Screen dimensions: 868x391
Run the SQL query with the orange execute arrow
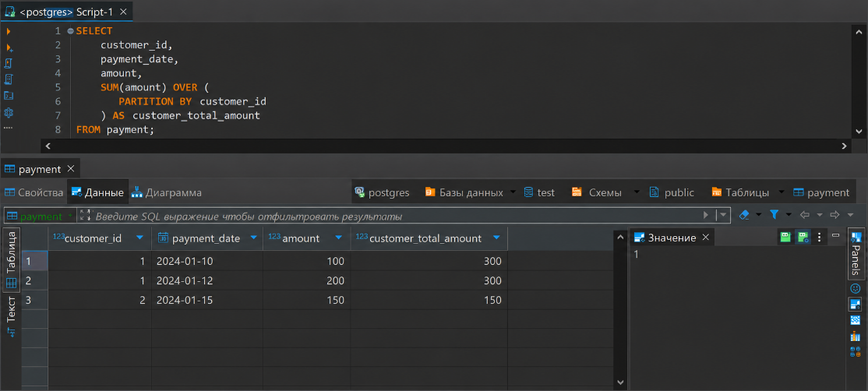(x=9, y=31)
